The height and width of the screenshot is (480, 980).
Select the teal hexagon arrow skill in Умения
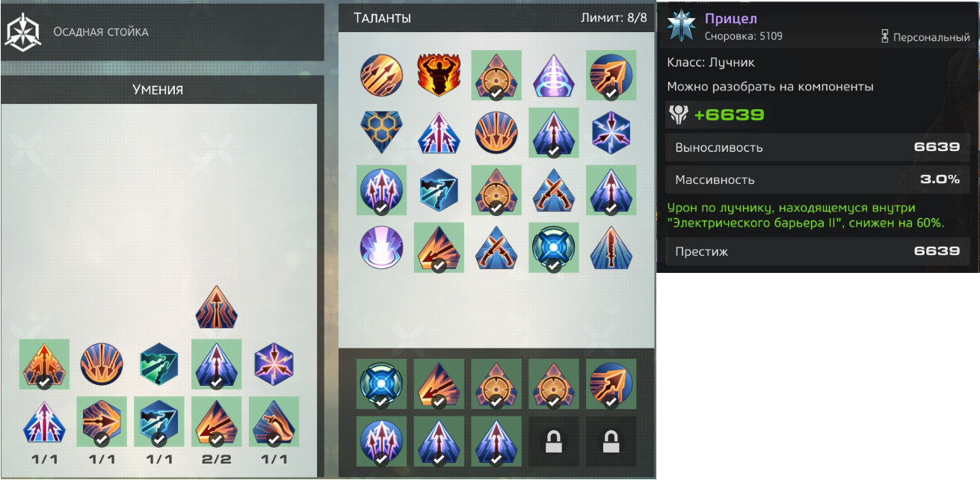(x=159, y=364)
